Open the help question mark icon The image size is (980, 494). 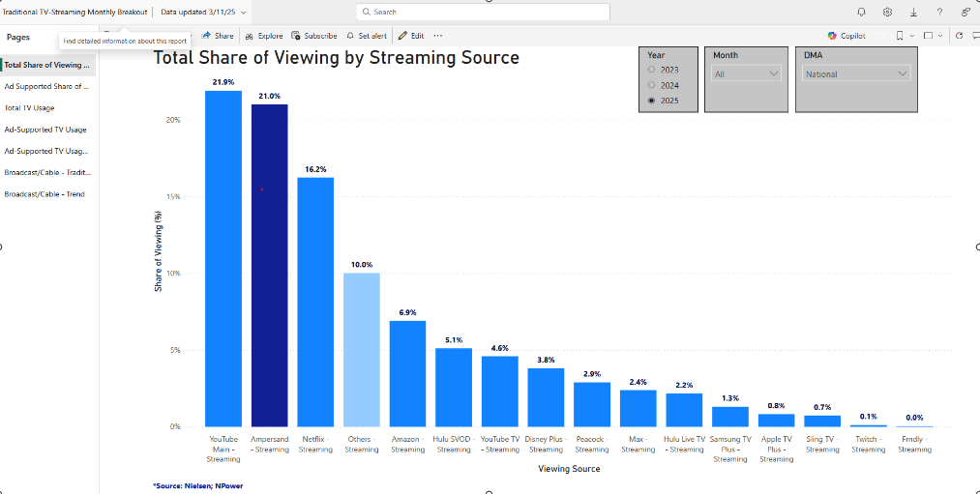click(939, 12)
